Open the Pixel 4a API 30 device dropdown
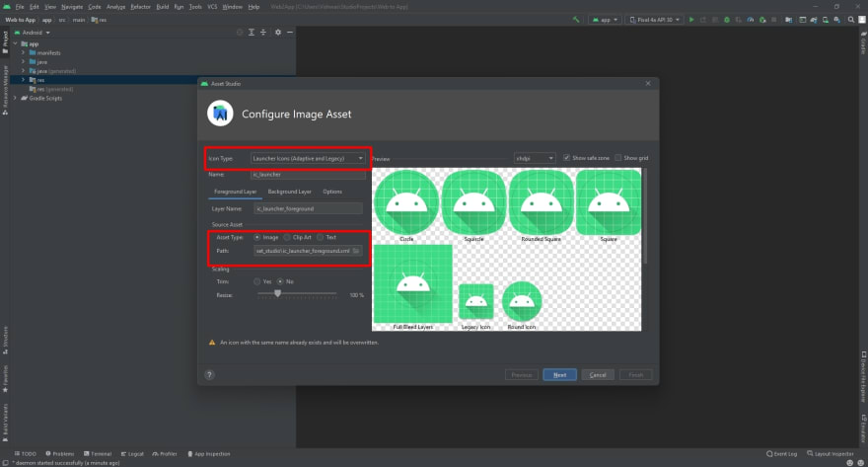868x467 pixels. tap(654, 20)
